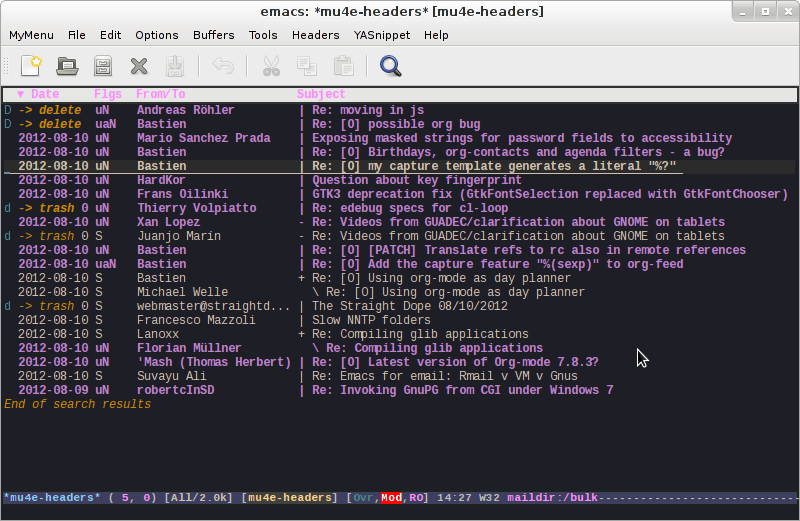
Task: Click the scissors Cut icon
Action: (x=271, y=66)
